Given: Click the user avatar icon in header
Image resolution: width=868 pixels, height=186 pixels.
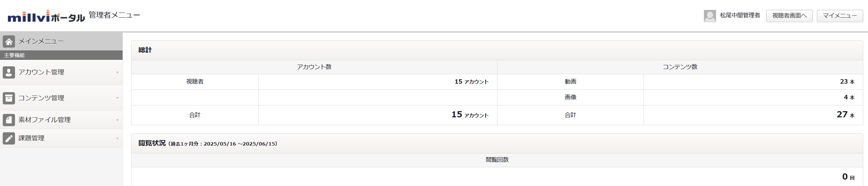Looking at the screenshot, I should click(x=710, y=16).
